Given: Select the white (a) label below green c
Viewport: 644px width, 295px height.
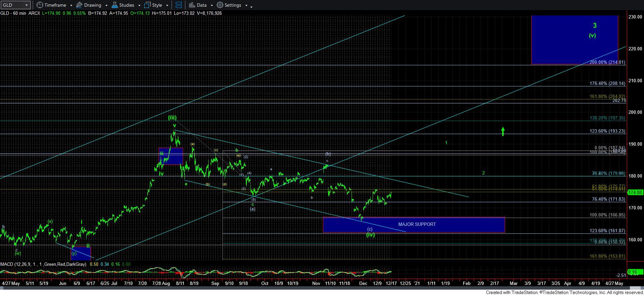Looking at the screenshot, I should click(x=253, y=209).
